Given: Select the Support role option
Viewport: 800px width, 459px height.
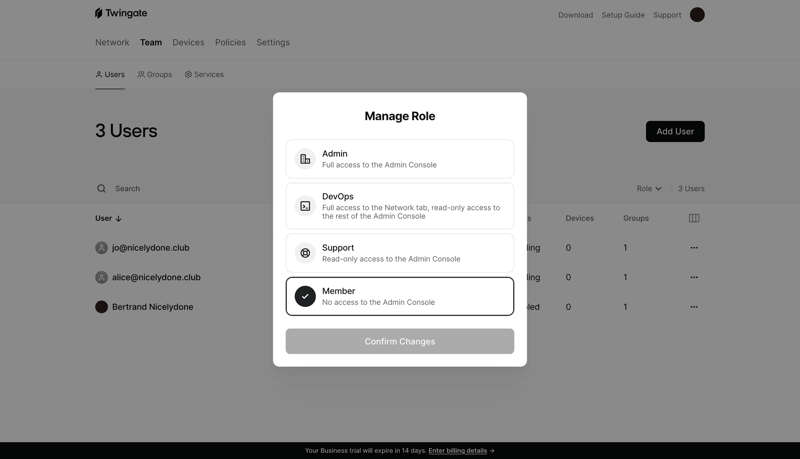Looking at the screenshot, I should [400, 253].
